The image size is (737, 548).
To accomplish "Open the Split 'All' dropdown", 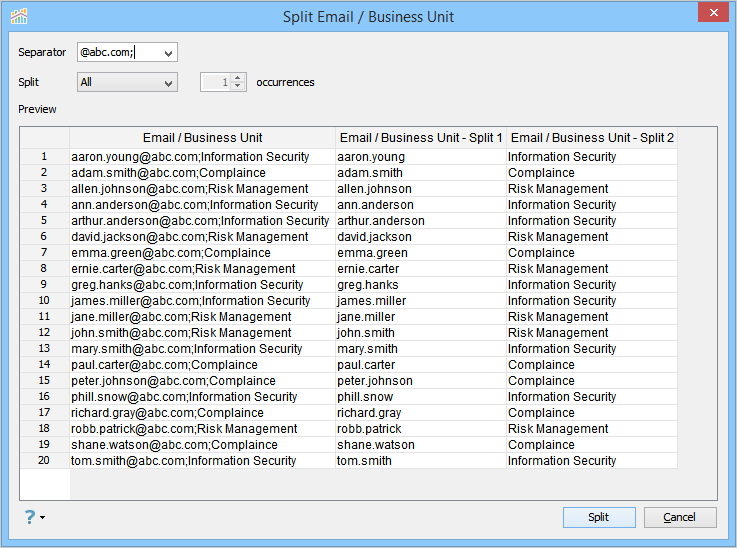I will click(x=127, y=82).
